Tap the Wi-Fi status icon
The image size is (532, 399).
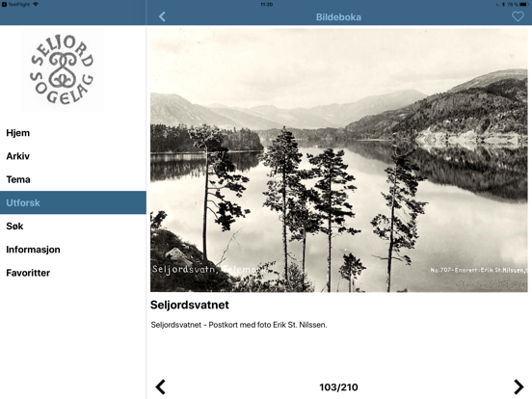pyautogui.click(x=36, y=5)
